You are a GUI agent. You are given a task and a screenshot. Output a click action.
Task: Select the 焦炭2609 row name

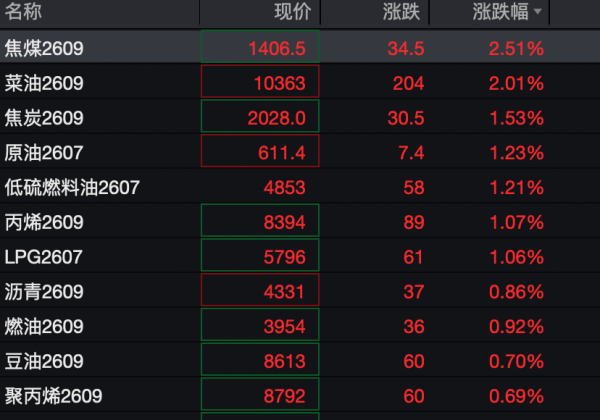click(44, 118)
